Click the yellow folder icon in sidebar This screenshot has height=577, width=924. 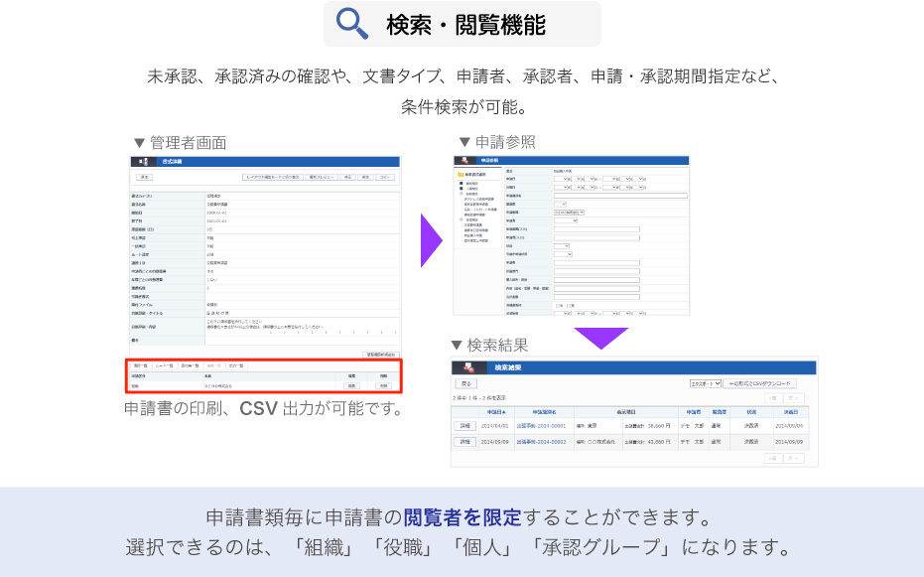[x=461, y=176]
